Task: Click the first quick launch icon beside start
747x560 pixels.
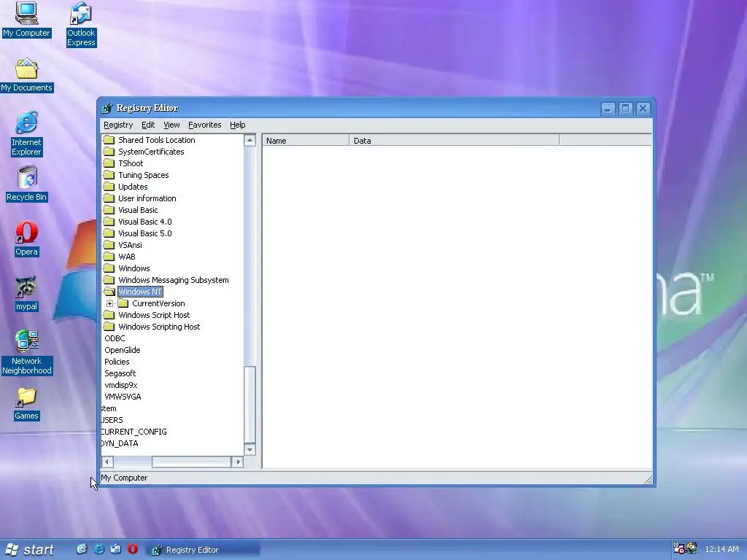Action: tap(82, 549)
